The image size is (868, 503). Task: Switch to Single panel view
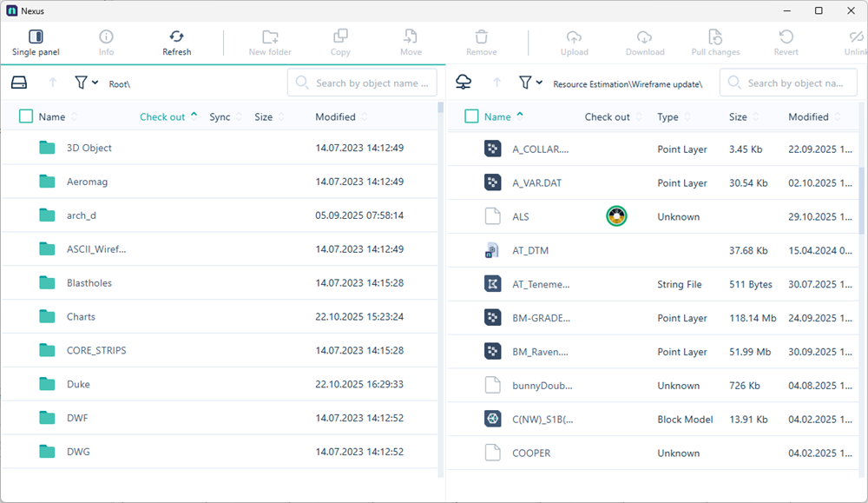pyautogui.click(x=36, y=43)
